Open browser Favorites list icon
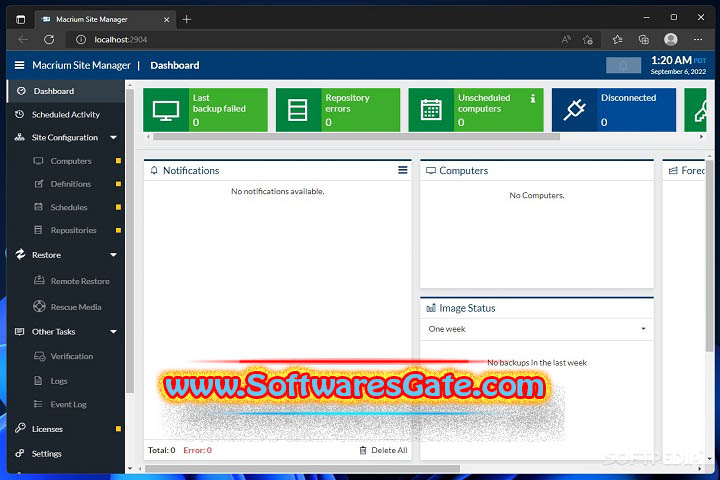 pos(618,40)
